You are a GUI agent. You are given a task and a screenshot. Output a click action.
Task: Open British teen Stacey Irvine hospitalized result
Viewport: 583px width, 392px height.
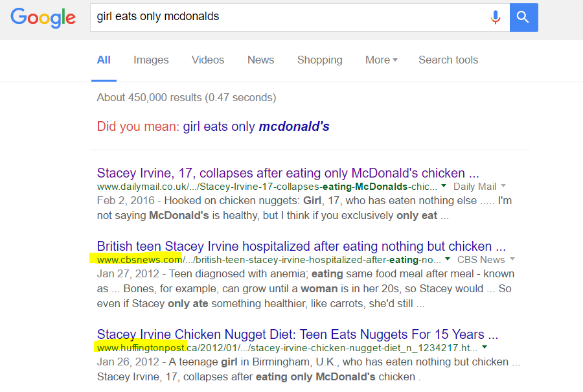pyautogui.click(x=301, y=246)
